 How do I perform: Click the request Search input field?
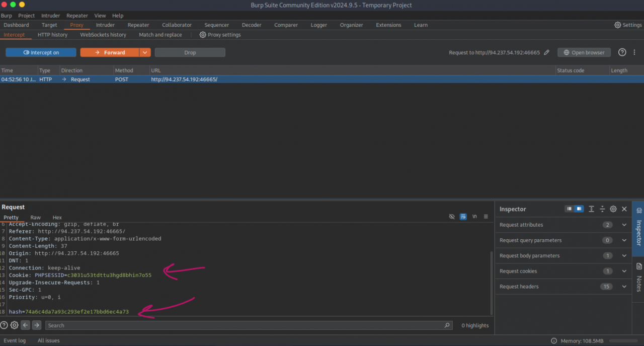249,325
